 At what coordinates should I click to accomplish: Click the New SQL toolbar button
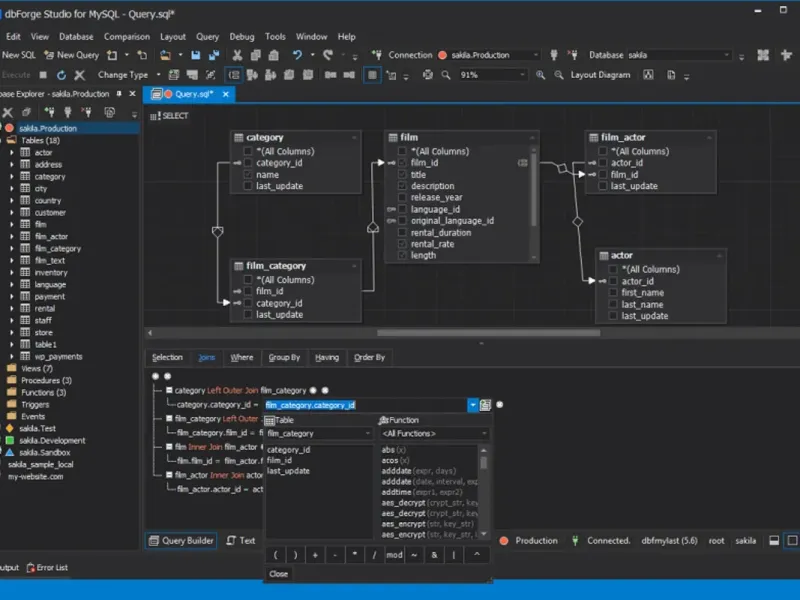click(19, 55)
